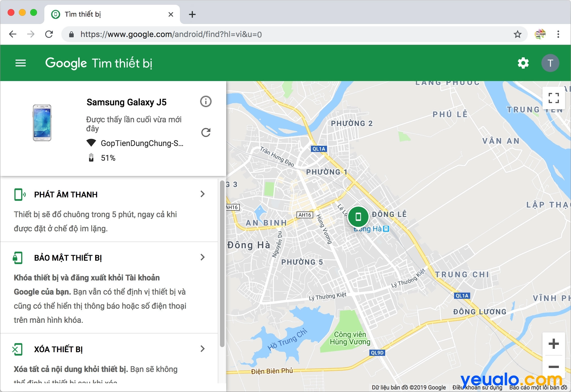Click the PHƯỜNG 2 map label

352,123
